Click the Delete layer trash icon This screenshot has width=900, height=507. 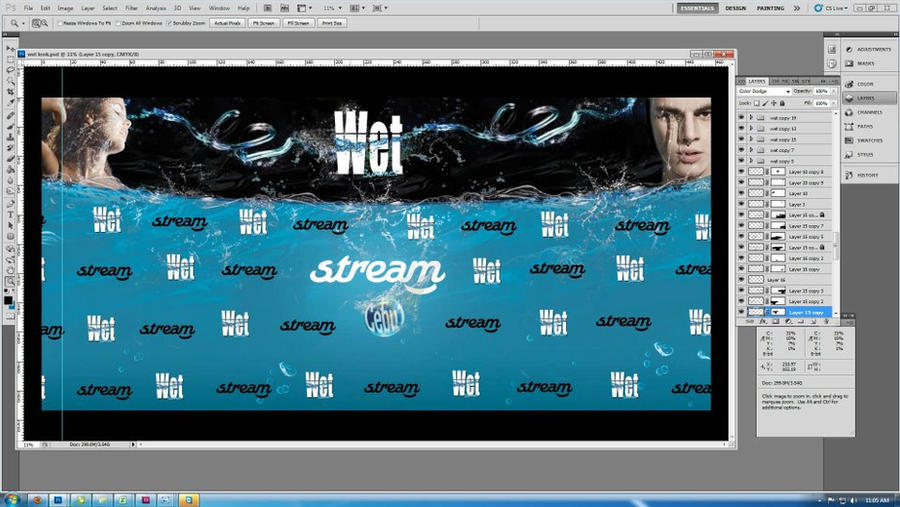point(827,322)
